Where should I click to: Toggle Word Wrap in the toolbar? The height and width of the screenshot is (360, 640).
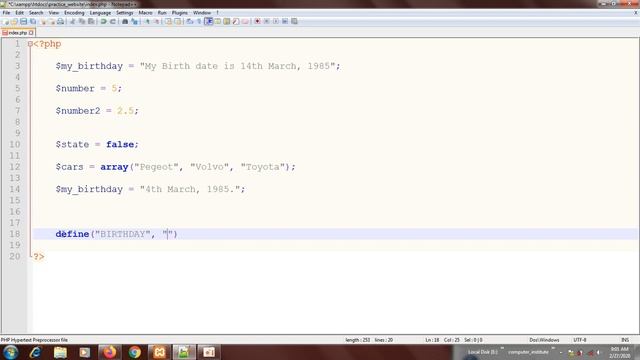[x=190, y=21]
